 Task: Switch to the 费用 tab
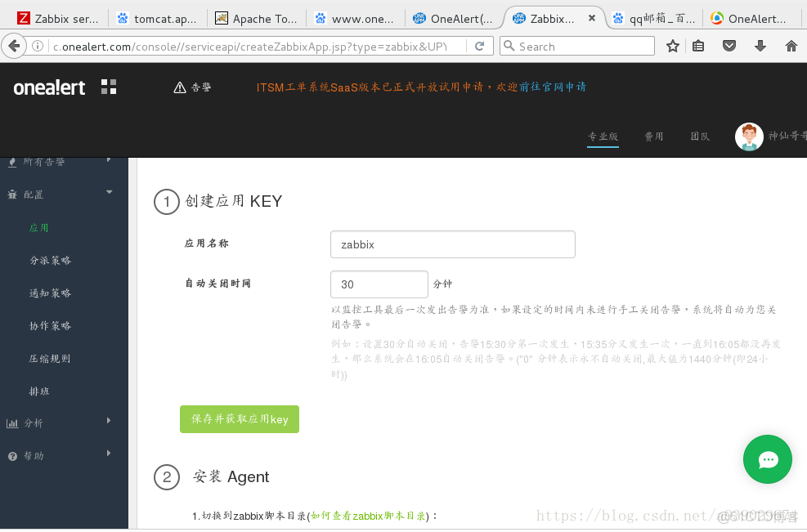654,136
